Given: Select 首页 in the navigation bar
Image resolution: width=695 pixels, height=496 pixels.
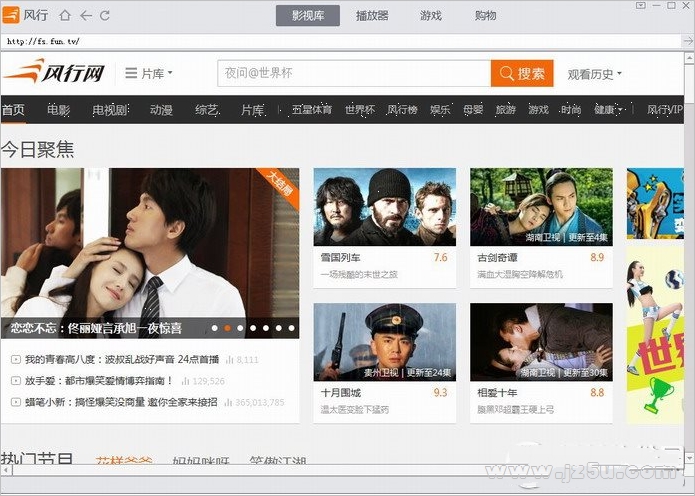Looking at the screenshot, I should click(13, 109).
